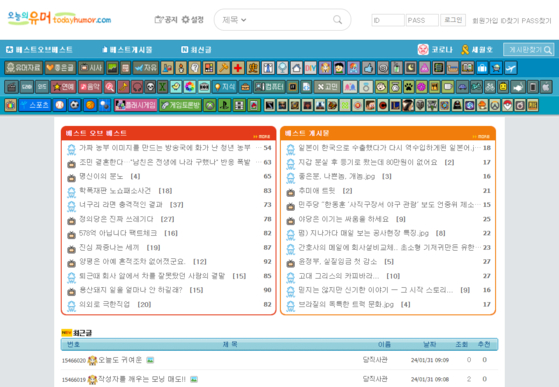Click the basketball board icon
Screen dimensions: 559x387
pos(90,105)
